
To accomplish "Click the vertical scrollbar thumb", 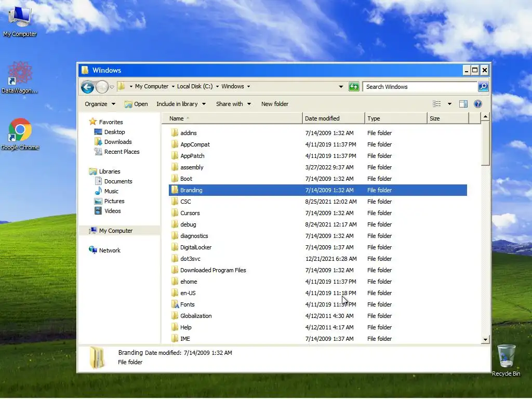I will [486, 143].
